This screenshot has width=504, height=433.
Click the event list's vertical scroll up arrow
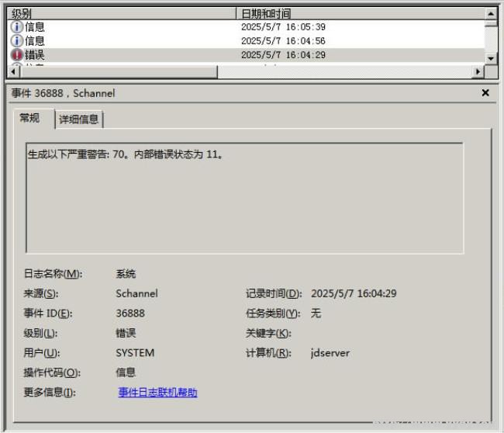(x=491, y=13)
